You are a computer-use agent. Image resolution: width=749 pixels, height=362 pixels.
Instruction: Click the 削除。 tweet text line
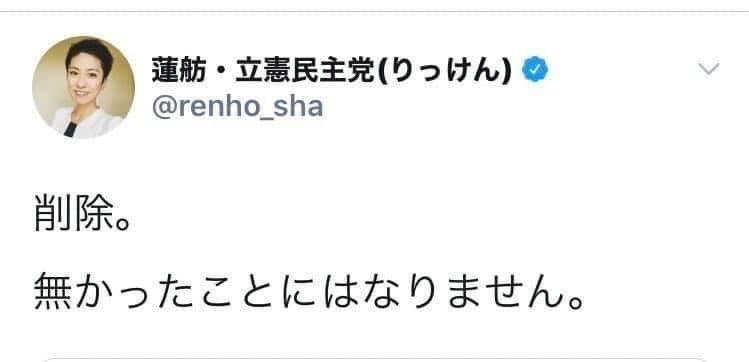[x=83, y=218]
